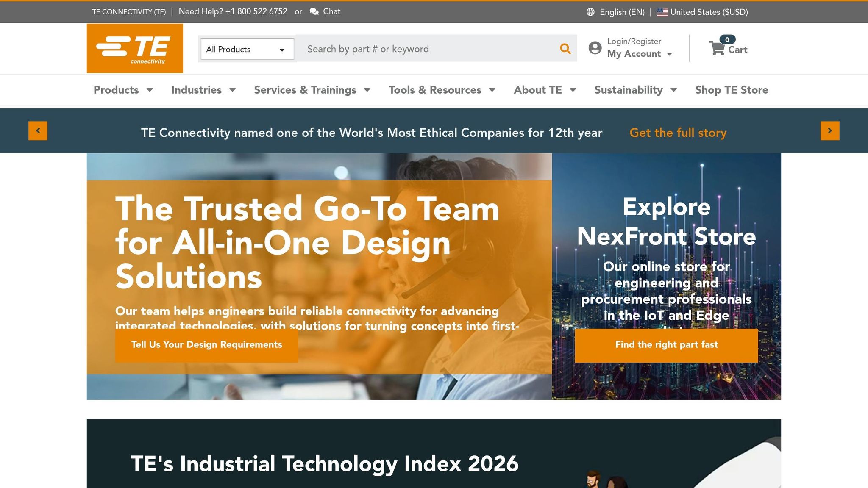
Task: Open the Tools & Resources menu
Action: [x=435, y=90]
